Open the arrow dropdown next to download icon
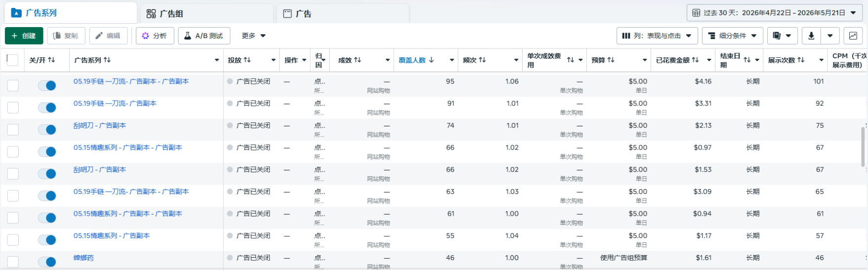This screenshot has width=868, height=271. click(x=830, y=36)
